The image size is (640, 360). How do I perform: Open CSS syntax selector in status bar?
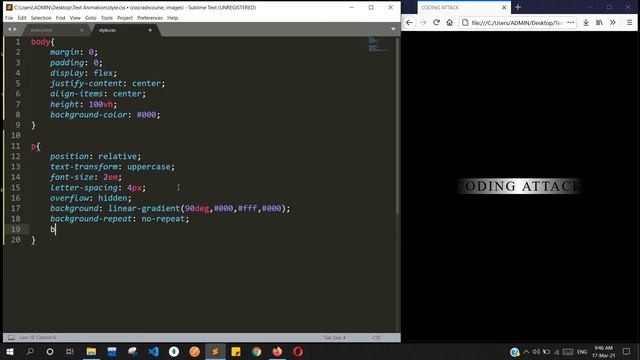point(376,338)
